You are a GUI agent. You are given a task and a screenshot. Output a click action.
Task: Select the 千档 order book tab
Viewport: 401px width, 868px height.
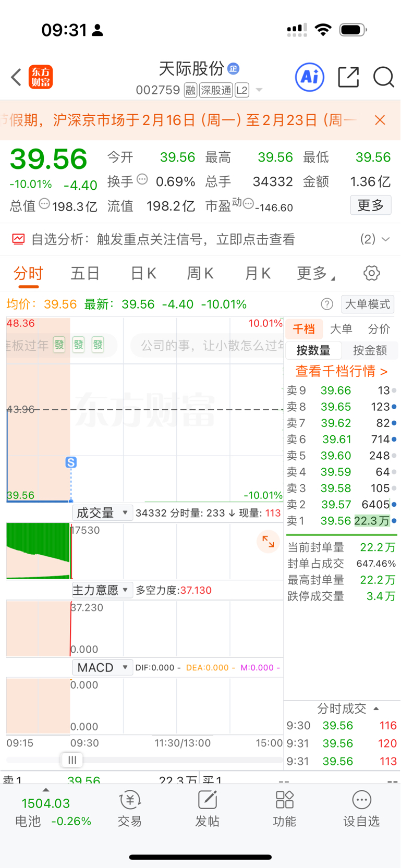click(x=304, y=329)
